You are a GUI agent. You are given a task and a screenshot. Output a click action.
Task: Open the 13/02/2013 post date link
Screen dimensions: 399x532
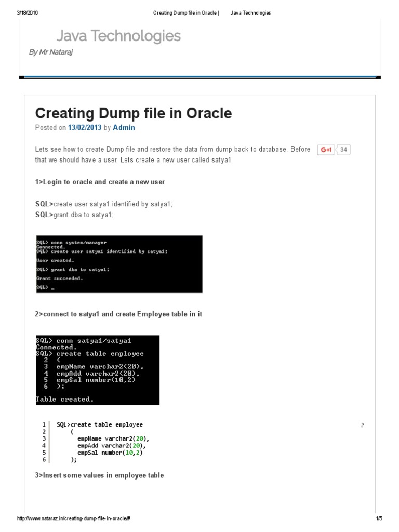pos(85,128)
